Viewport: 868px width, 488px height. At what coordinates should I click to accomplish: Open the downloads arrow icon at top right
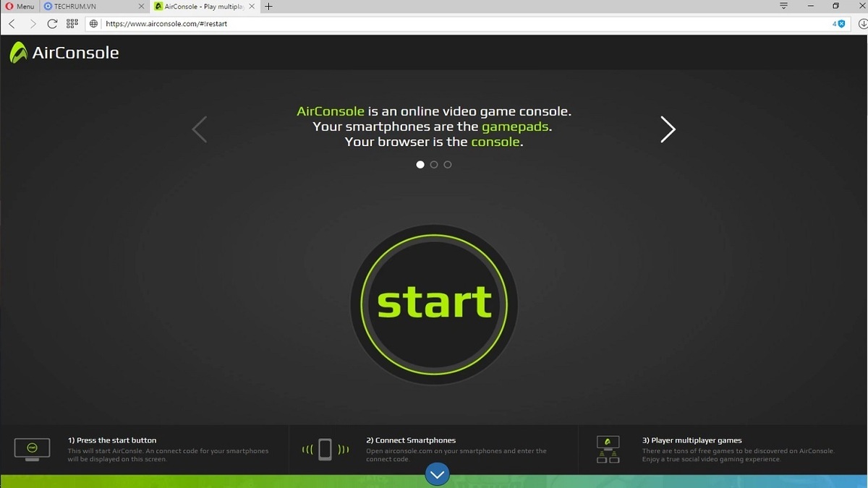tap(861, 23)
